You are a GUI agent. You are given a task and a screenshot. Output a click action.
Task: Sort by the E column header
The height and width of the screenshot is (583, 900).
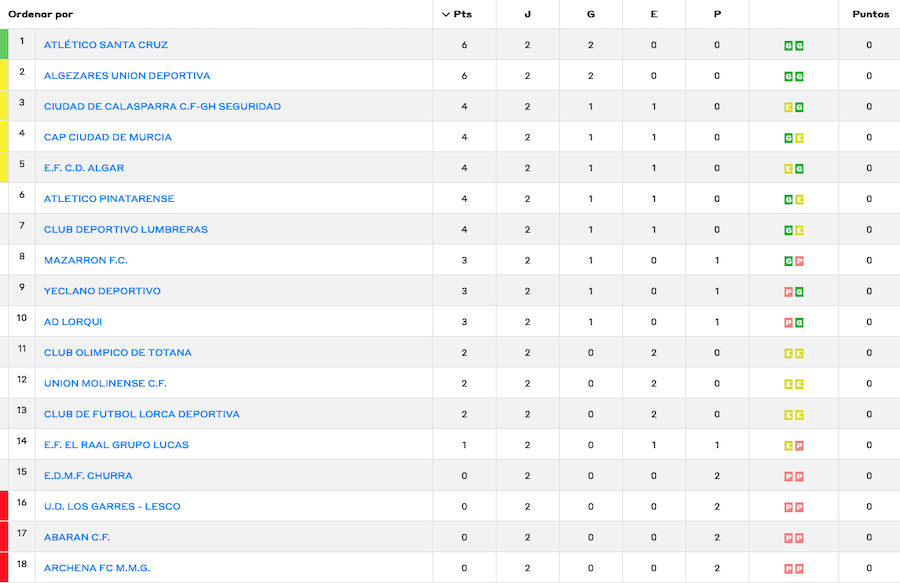[654, 15]
